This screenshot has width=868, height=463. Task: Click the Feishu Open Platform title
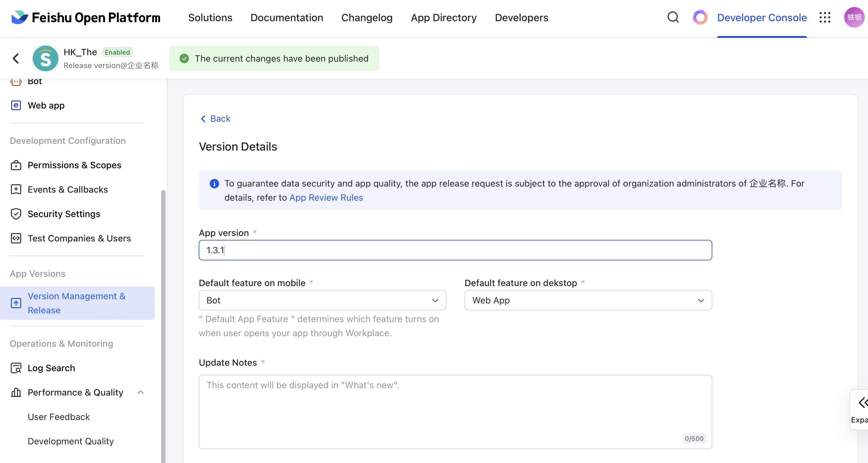tap(96, 18)
